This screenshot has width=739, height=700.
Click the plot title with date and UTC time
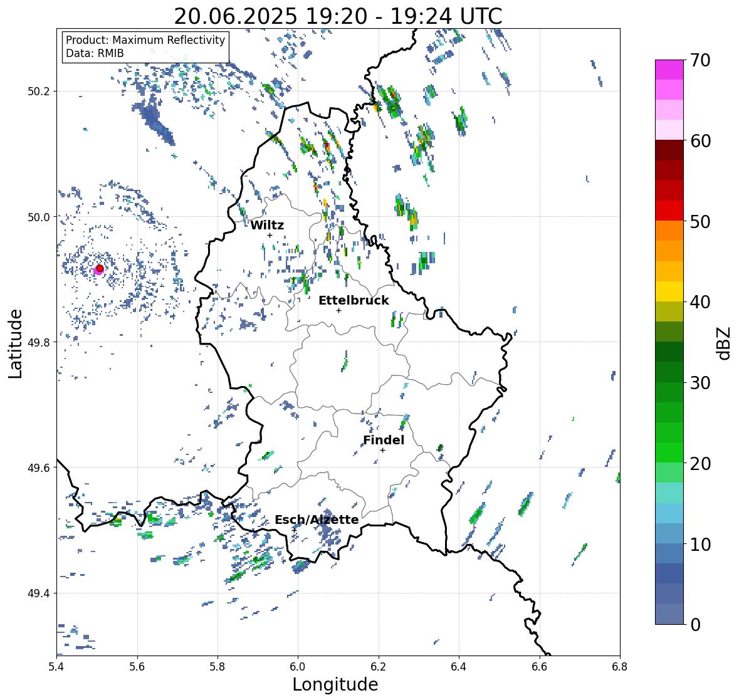[338, 16]
